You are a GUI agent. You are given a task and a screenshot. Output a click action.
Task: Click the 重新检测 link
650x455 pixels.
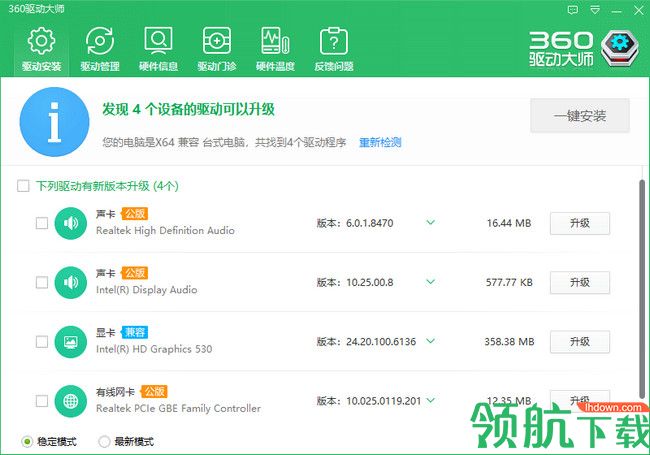tap(380, 143)
